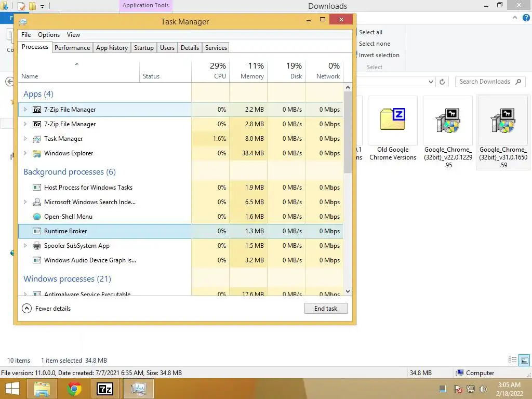Click the End task button
This screenshot has width=532, height=399.
pos(326,309)
